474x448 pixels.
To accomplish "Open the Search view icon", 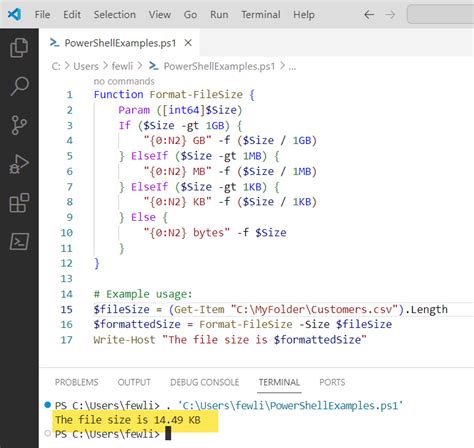I will pos(19,86).
